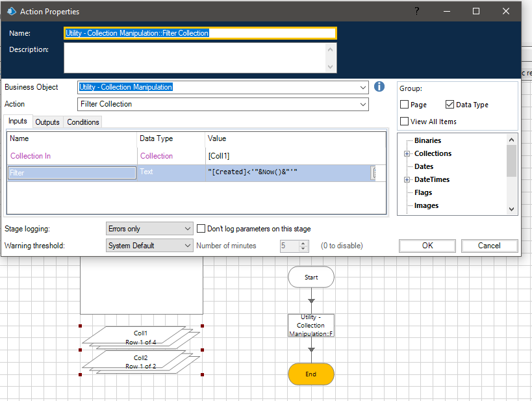The width and height of the screenshot is (532, 401).
Task: Select the Coll1 collection stage
Action: pos(141,337)
